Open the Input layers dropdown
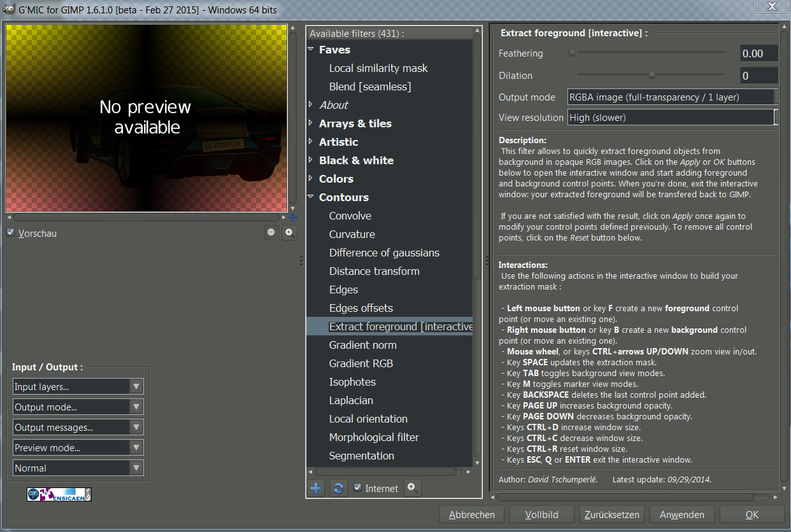 click(78, 386)
